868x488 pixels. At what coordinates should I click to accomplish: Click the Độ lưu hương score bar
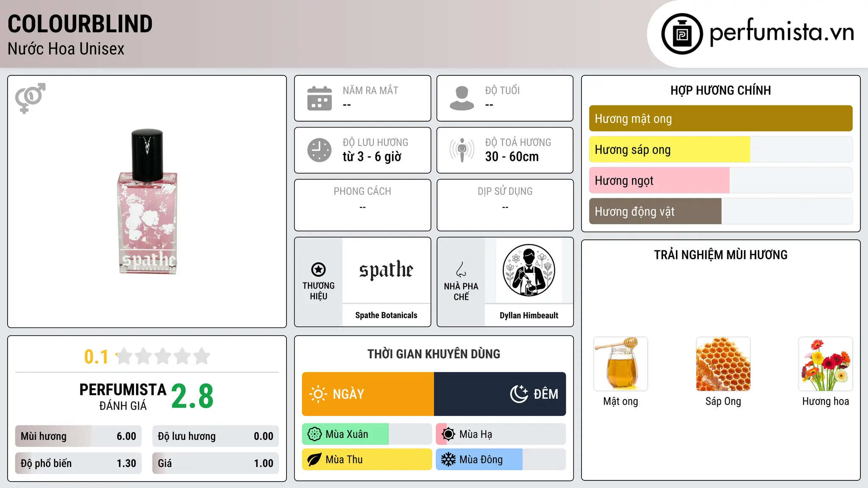point(215,436)
